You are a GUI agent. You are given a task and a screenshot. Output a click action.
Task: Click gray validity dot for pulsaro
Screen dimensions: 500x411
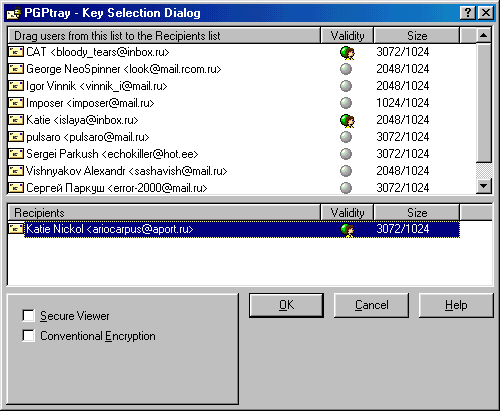tap(346, 137)
